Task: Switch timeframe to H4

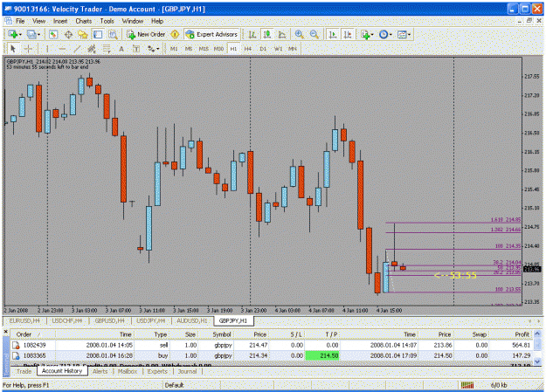Action: (247, 49)
